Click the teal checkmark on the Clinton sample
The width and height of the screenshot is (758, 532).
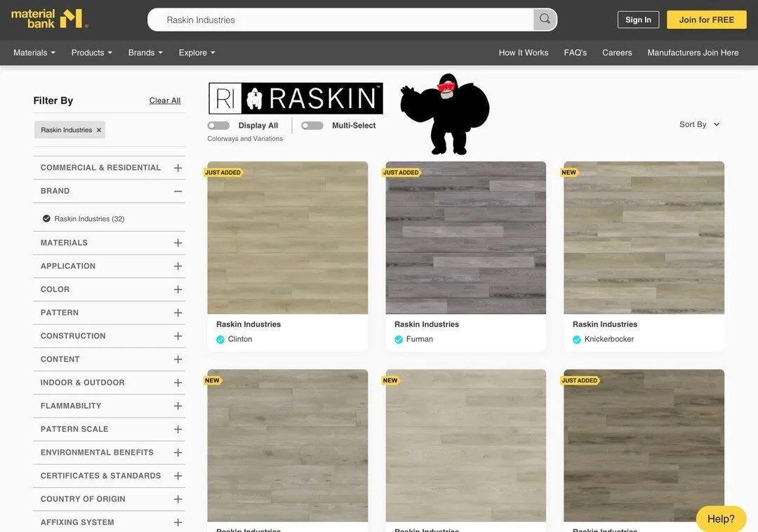(x=219, y=339)
